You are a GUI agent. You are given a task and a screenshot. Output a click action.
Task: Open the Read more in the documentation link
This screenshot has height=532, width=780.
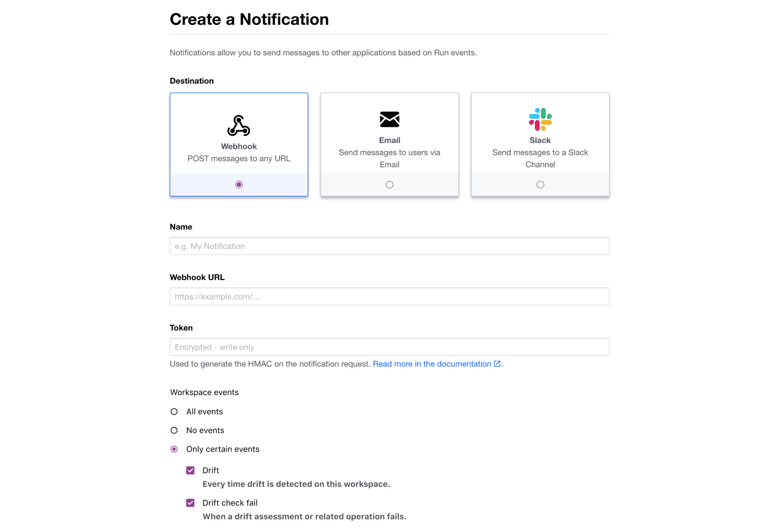click(432, 364)
